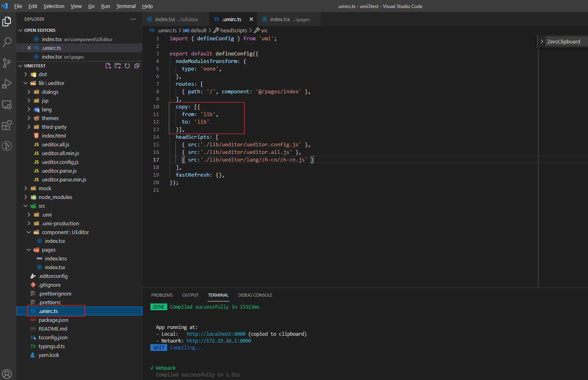Collapse the pages folder

tap(79, 250)
